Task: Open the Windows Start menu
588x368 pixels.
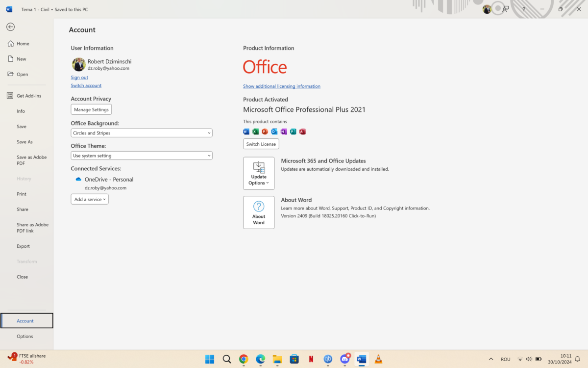Action: click(210, 359)
